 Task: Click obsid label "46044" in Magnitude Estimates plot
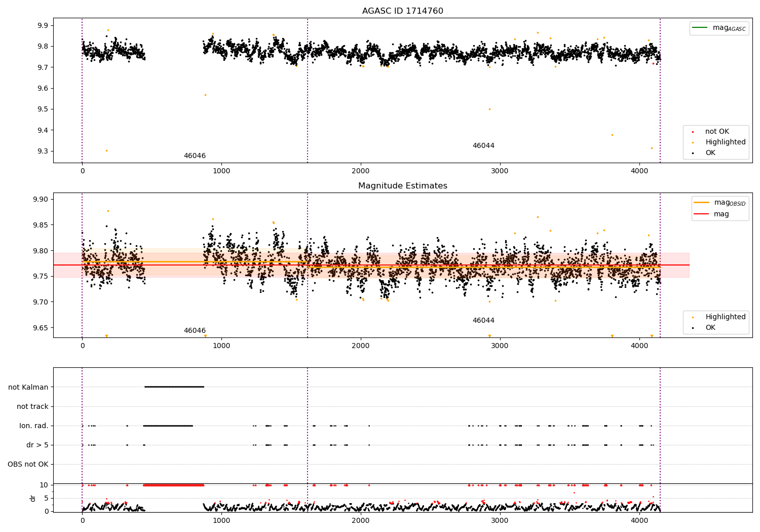483,320
